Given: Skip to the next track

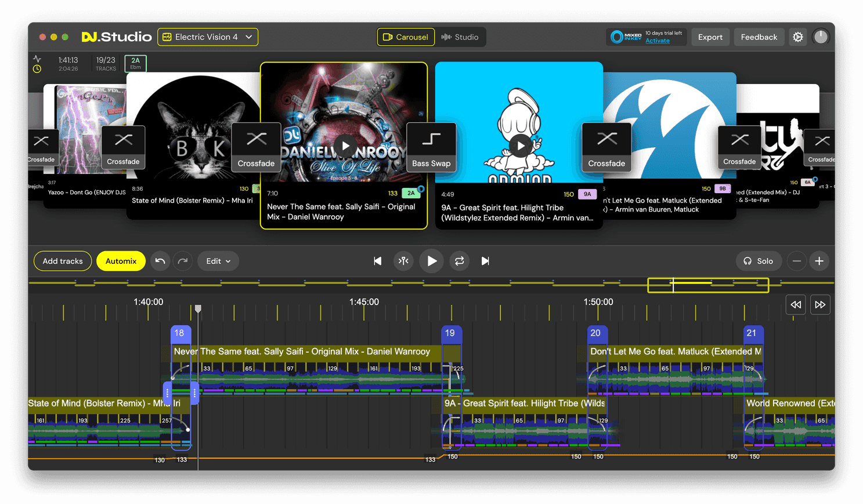Looking at the screenshot, I should 485,261.
